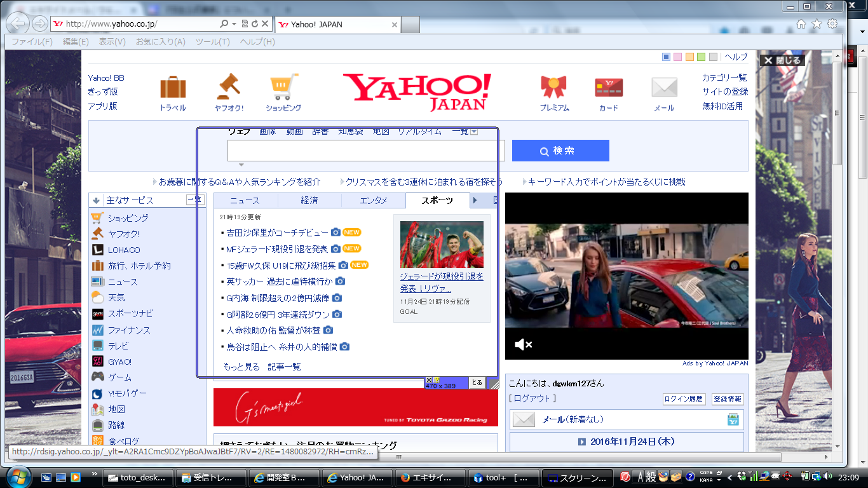868x488 pixels.
Task: Open the small arrow below search box
Action: tap(241, 165)
